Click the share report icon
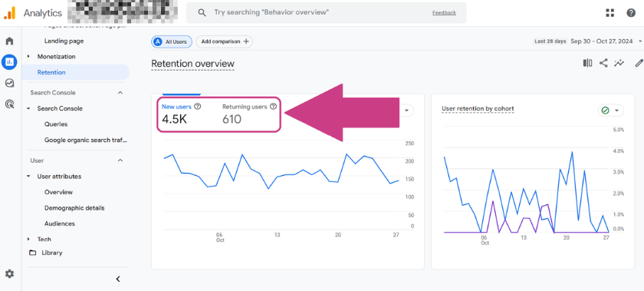The height and width of the screenshot is (291, 644). point(603,63)
